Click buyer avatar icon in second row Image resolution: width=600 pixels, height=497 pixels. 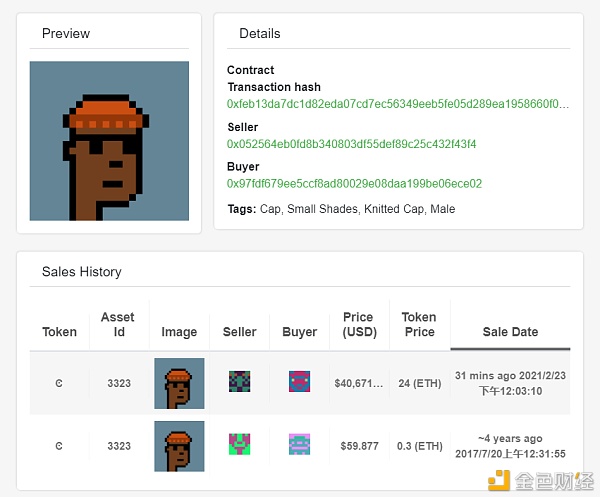[299, 444]
